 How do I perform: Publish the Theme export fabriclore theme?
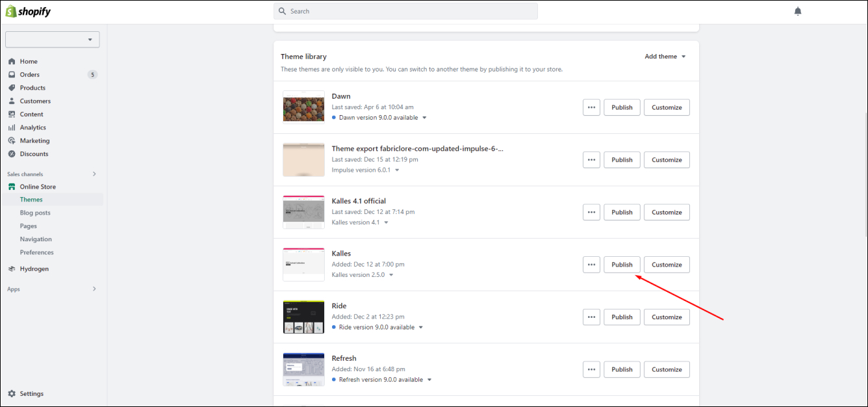(622, 160)
